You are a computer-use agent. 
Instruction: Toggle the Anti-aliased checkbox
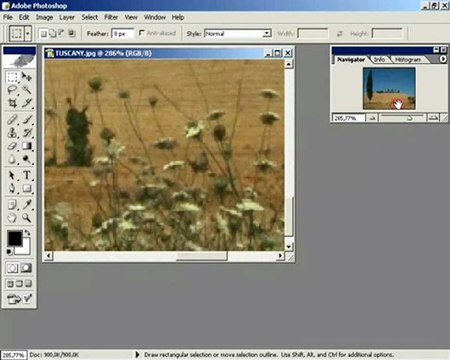click(x=142, y=33)
